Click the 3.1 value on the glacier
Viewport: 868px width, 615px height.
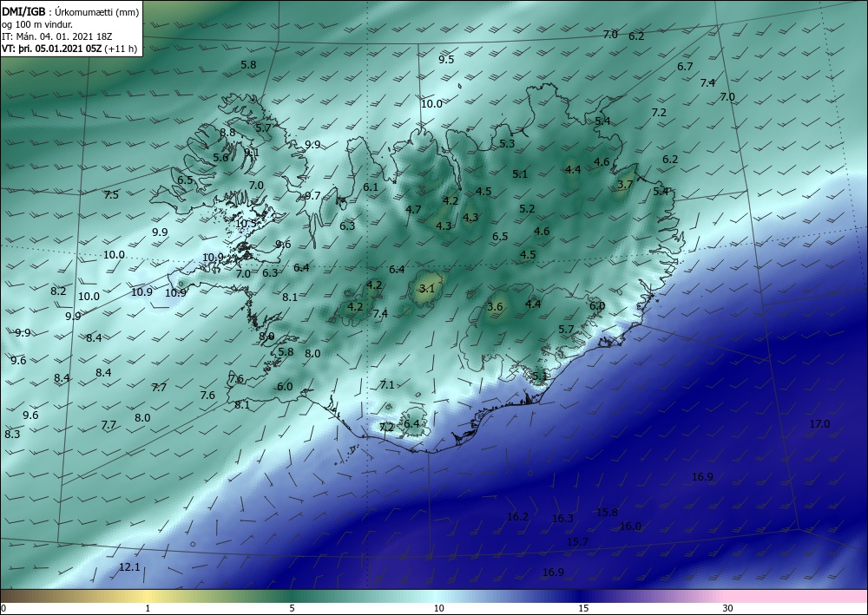(427, 288)
